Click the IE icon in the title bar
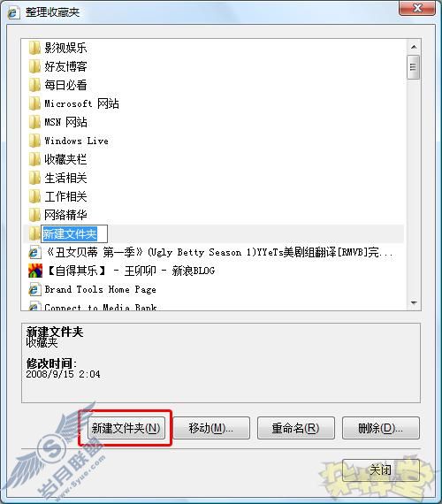 coord(13,12)
